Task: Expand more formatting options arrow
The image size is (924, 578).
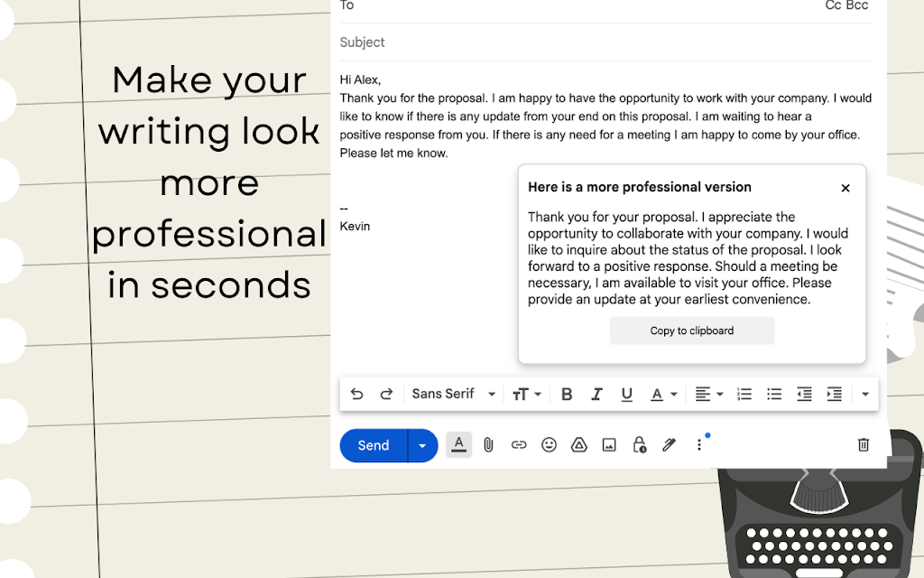Action: coord(865,394)
